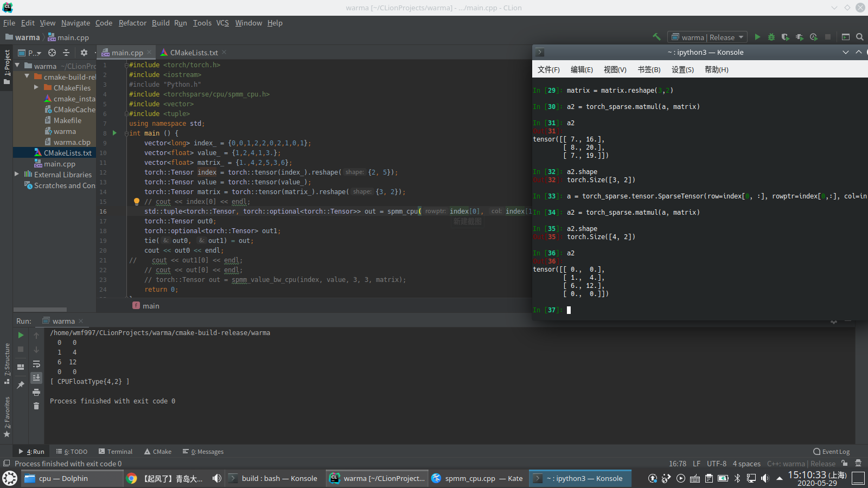
Task: Toggle scroll to end in Run console
Action: (x=36, y=377)
